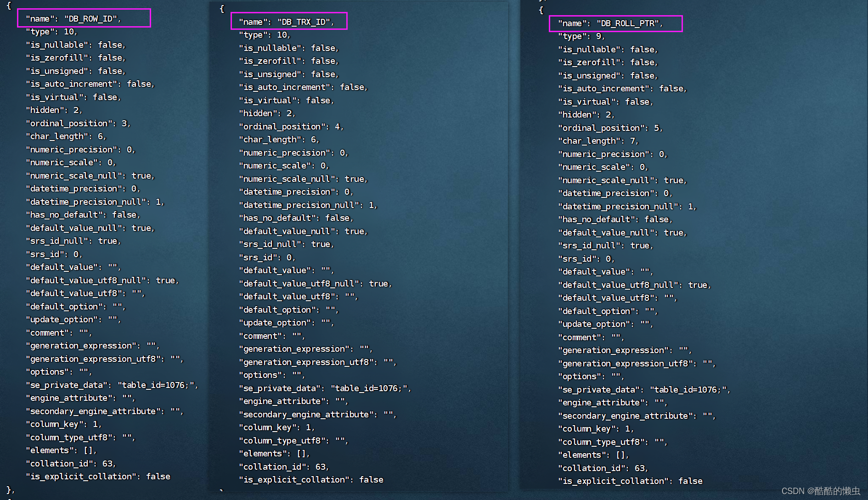The width and height of the screenshot is (868, 500).
Task: Click "char_length": 6 in DB_TRX_ID block
Action: coord(279,140)
